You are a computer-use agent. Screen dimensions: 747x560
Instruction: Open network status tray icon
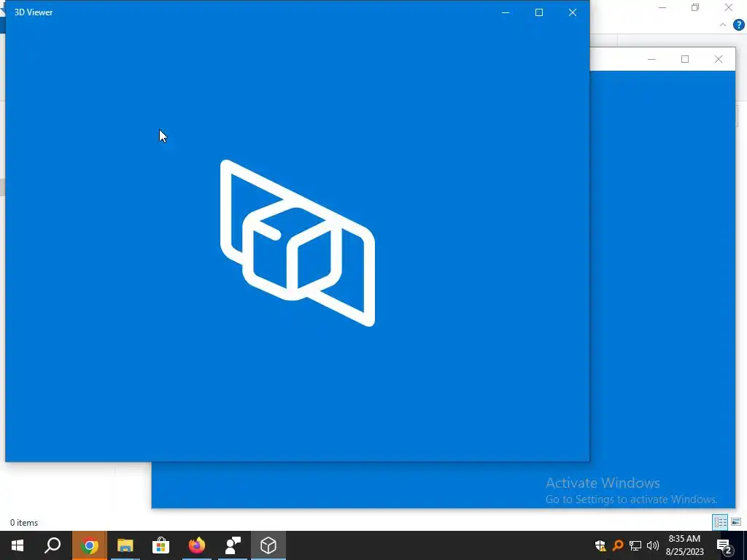tap(635, 545)
